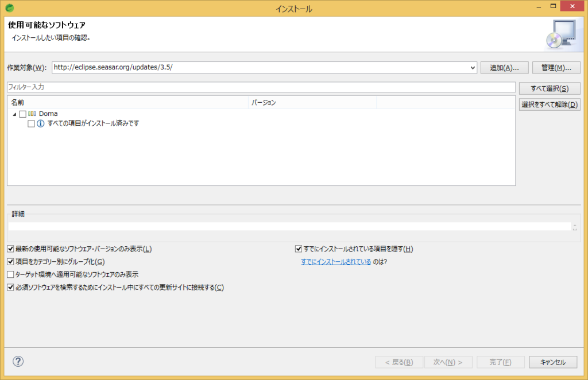Click the 追加 button to add a site
This screenshot has width=588, height=380.
click(x=504, y=67)
